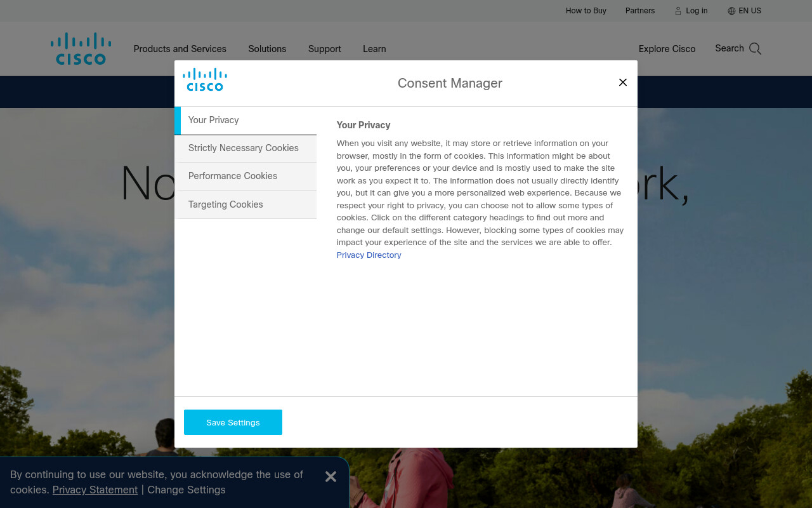This screenshot has height=508, width=812.
Task: Click the bold Your Privacy heading
Action: tap(363, 125)
